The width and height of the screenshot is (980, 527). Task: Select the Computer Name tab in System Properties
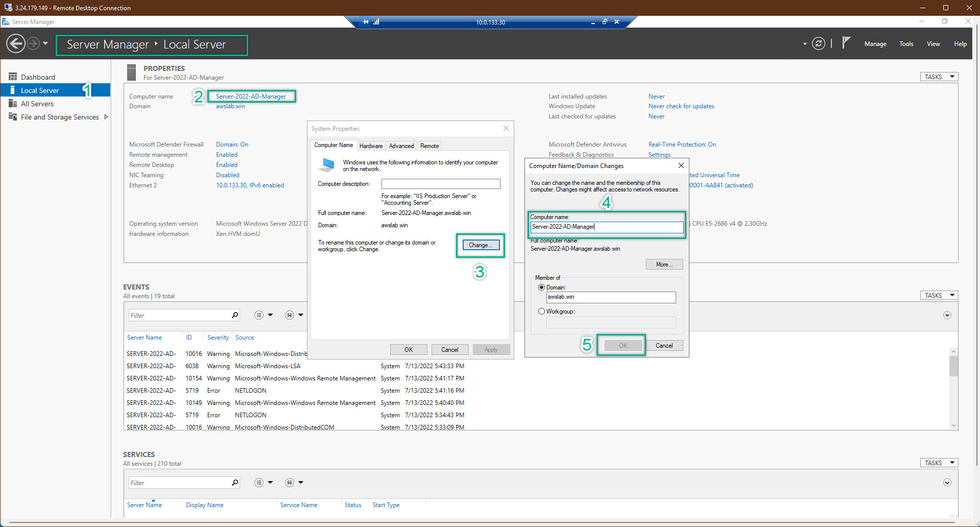[333, 145]
